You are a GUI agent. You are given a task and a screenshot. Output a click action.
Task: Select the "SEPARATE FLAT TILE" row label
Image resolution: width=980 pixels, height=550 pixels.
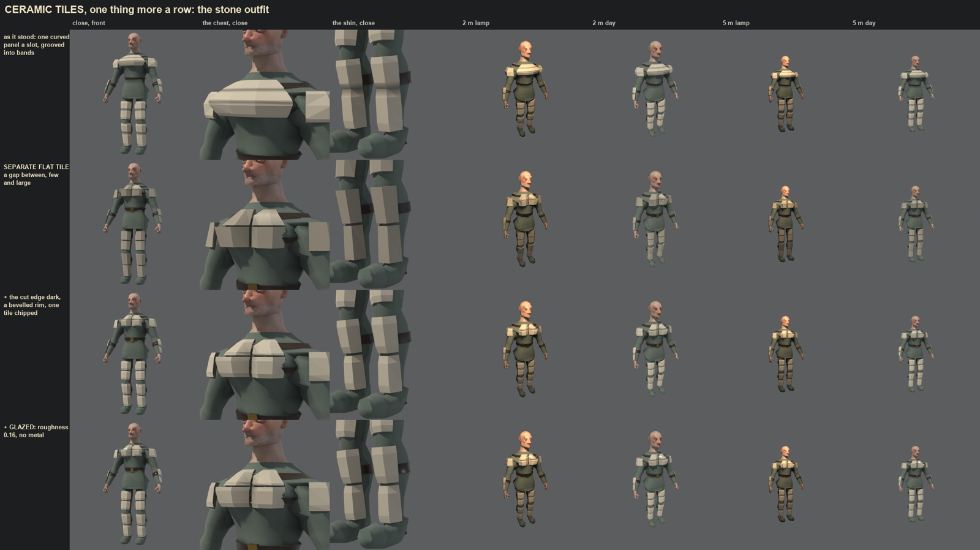point(36,175)
